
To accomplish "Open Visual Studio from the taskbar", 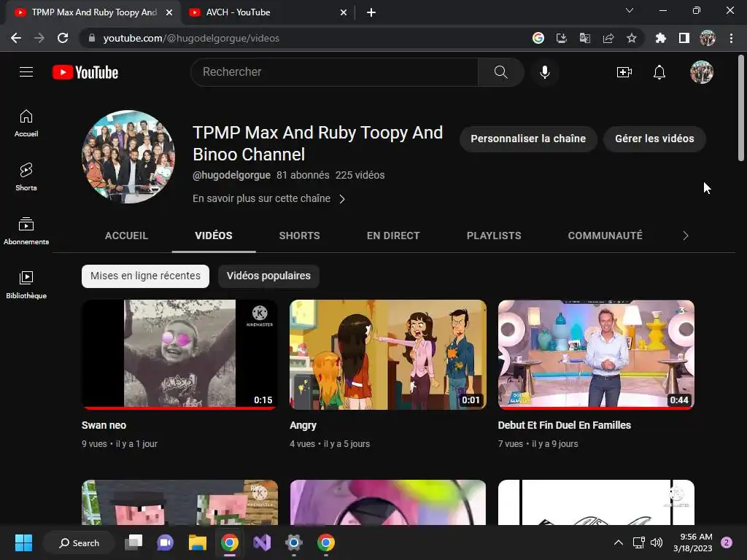I will coord(262,542).
